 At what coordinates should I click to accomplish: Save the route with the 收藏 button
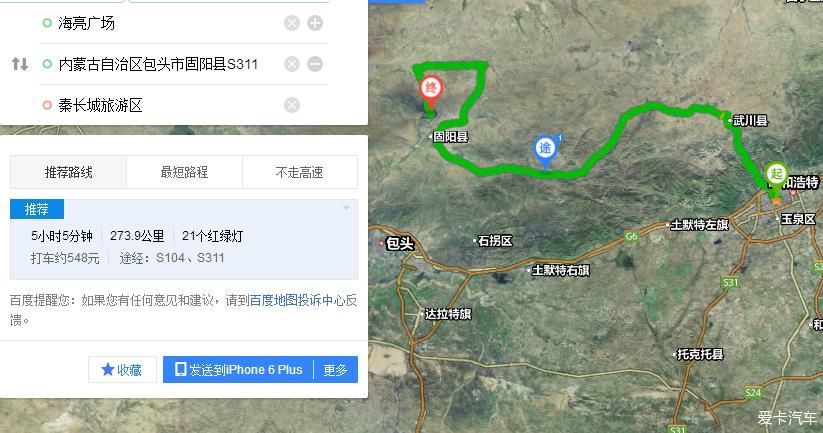click(122, 369)
